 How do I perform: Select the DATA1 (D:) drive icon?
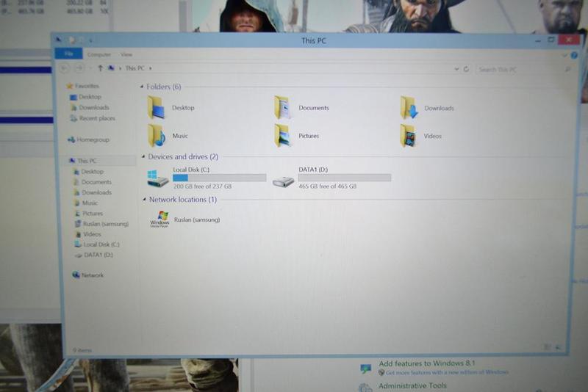[x=284, y=180]
